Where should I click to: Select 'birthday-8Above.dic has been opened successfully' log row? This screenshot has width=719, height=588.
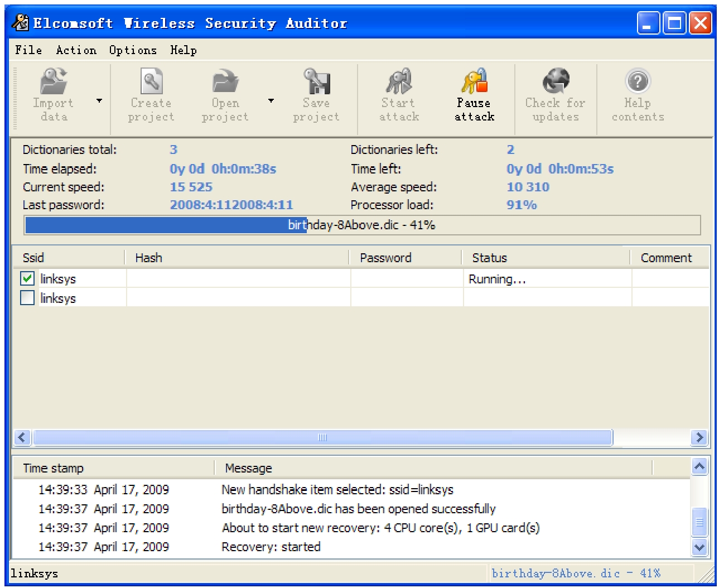click(359, 509)
